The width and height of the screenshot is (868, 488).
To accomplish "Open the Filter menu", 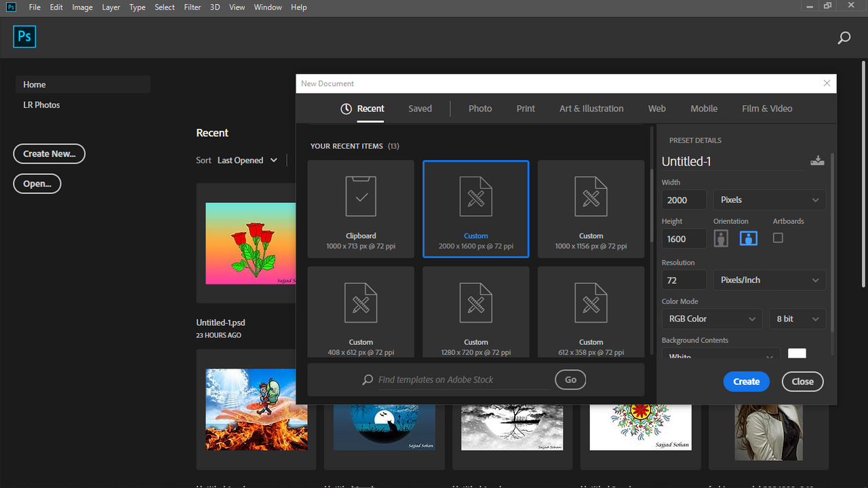I will click(x=193, y=7).
